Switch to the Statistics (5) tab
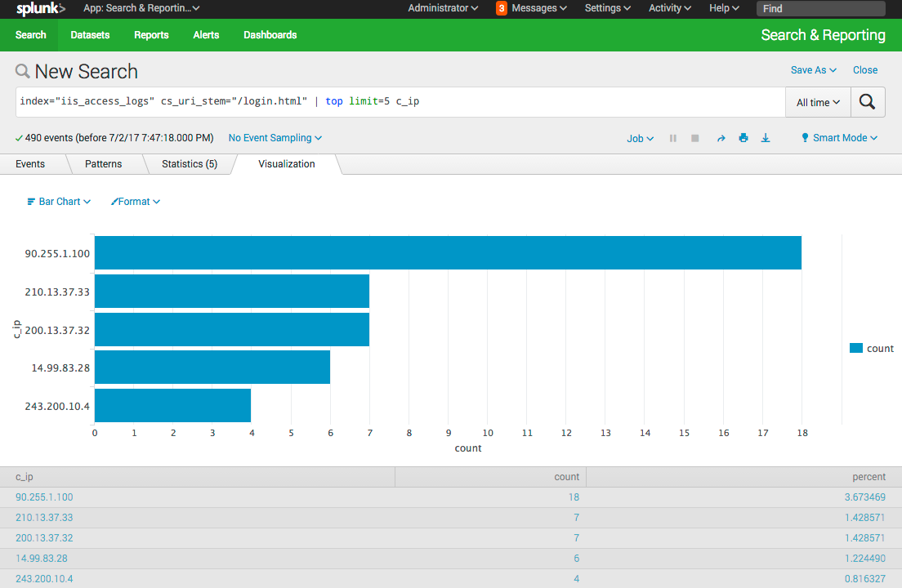Viewport: 902px width, 588px height. pyautogui.click(x=190, y=164)
